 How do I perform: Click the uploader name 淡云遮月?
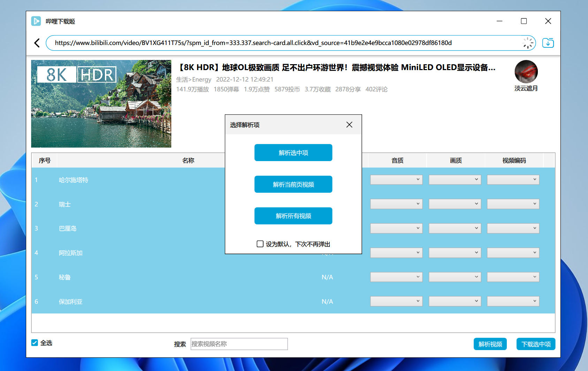pos(526,88)
